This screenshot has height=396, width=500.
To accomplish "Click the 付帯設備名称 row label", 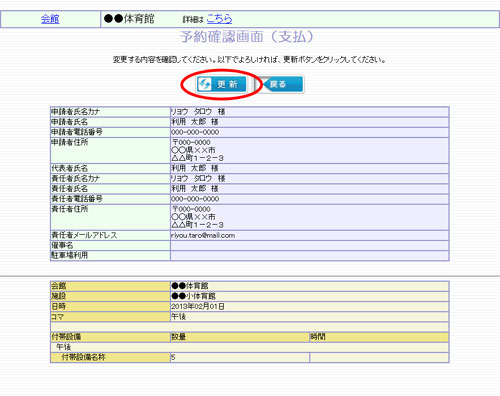I will (83, 357).
